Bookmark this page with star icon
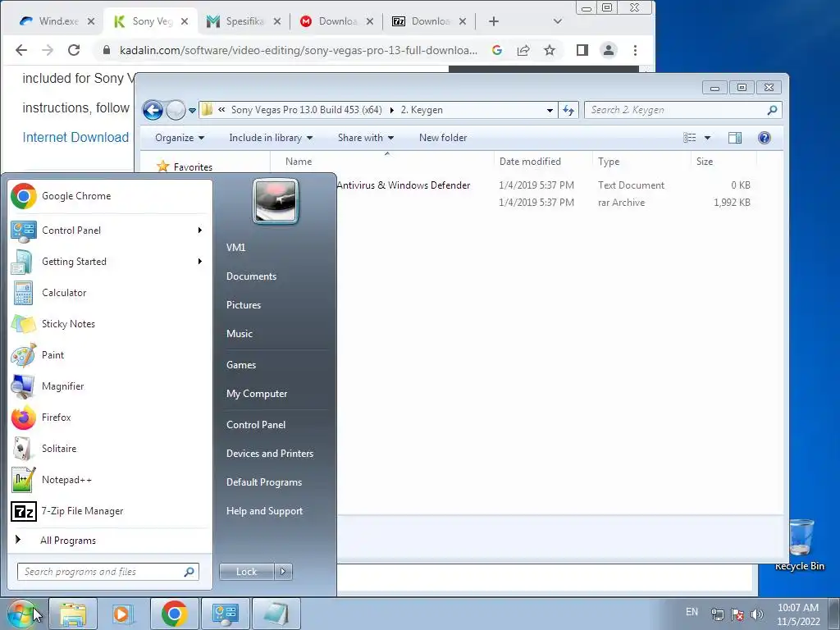Screen dimensions: 840x630 (550, 50)
